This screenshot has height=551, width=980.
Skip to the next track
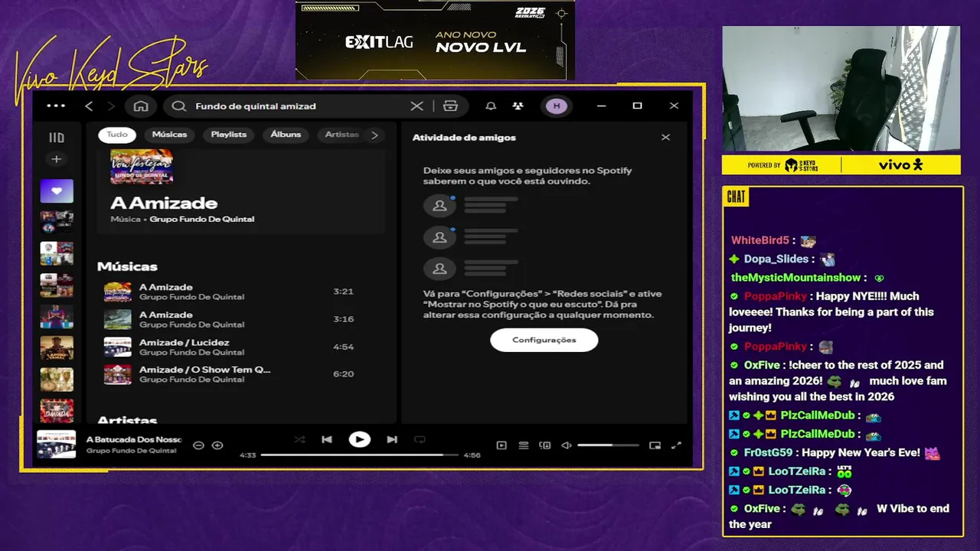(x=392, y=439)
